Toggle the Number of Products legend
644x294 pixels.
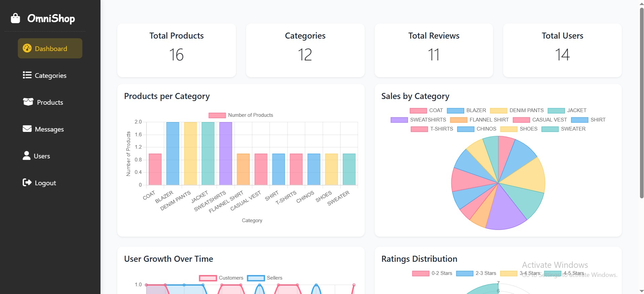tap(241, 115)
